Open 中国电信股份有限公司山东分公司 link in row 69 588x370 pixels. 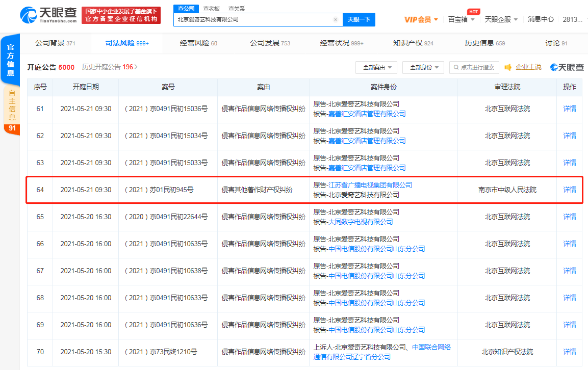(376, 330)
